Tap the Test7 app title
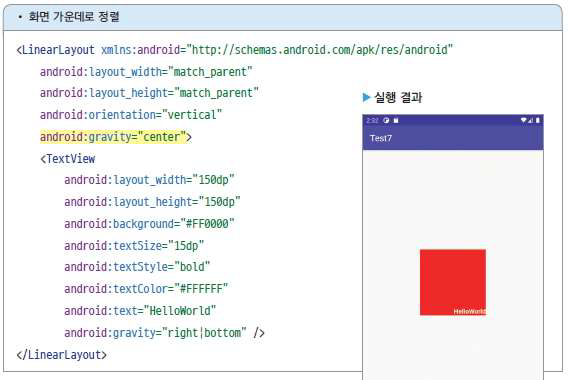 point(381,138)
